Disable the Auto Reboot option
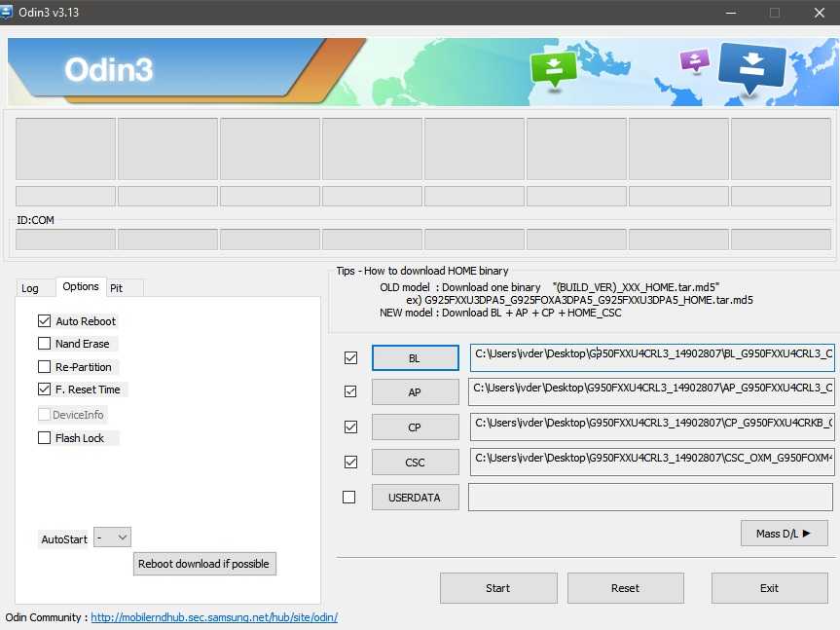This screenshot has width=840, height=630. click(44, 320)
